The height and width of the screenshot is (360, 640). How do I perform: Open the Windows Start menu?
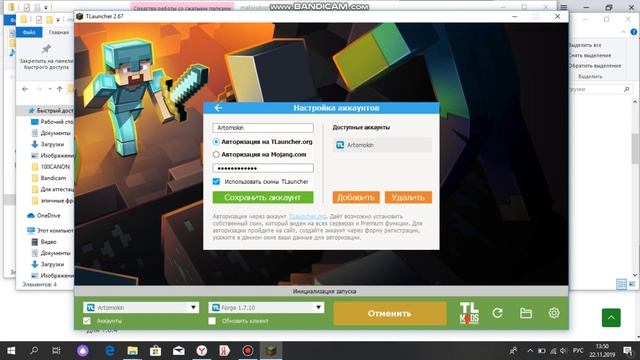click(11, 351)
